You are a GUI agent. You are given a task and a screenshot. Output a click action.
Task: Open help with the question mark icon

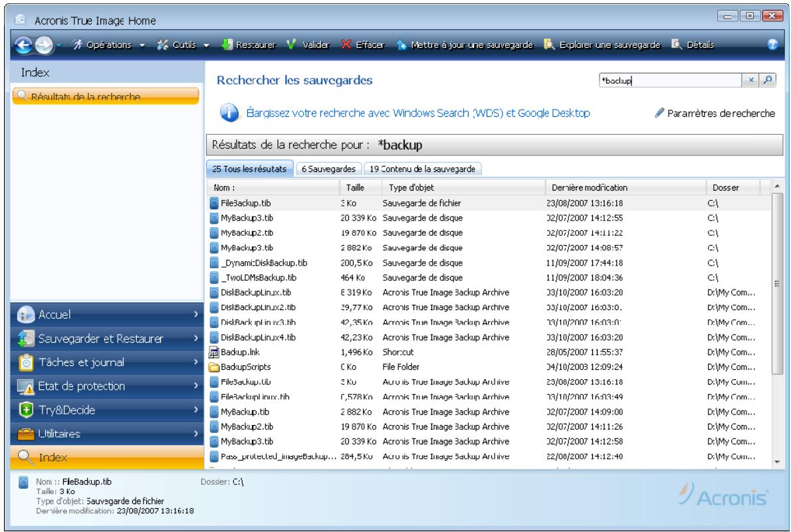tap(772, 44)
